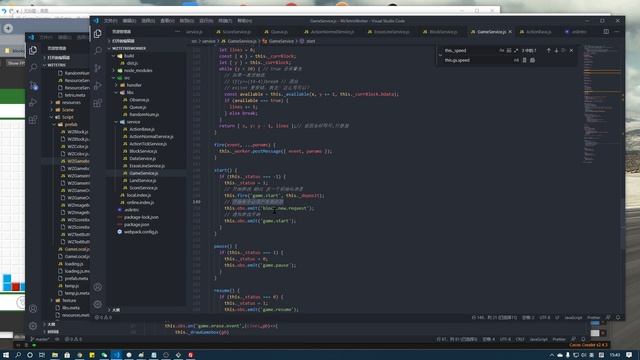
Task: Open Extensions view in front VS Code activity bar
Action: click(x=98, y=103)
